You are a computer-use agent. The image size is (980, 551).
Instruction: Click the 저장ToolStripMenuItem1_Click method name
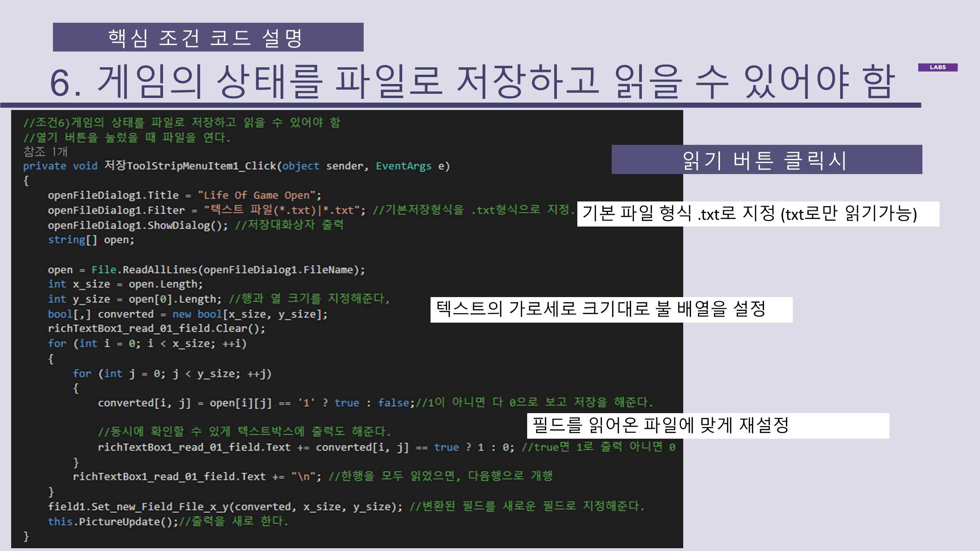pyautogui.click(x=191, y=166)
